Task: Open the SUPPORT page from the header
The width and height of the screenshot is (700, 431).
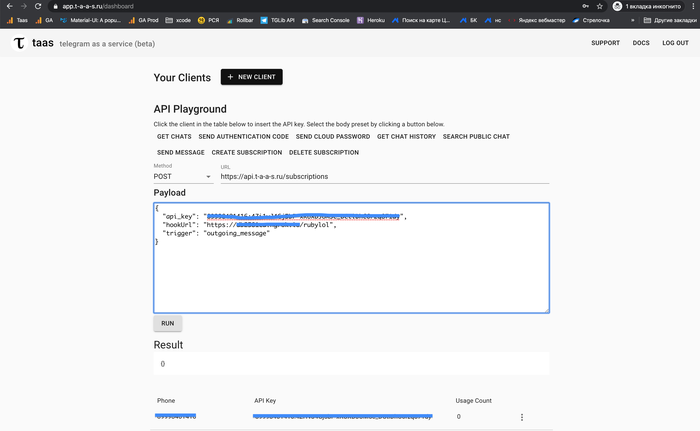Action: point(605,43)
